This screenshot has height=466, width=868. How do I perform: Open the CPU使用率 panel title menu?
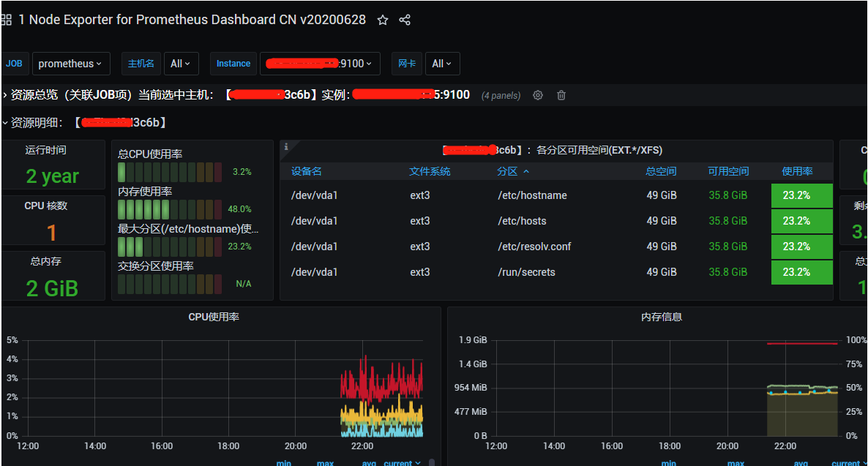click(x=213, y=316)
